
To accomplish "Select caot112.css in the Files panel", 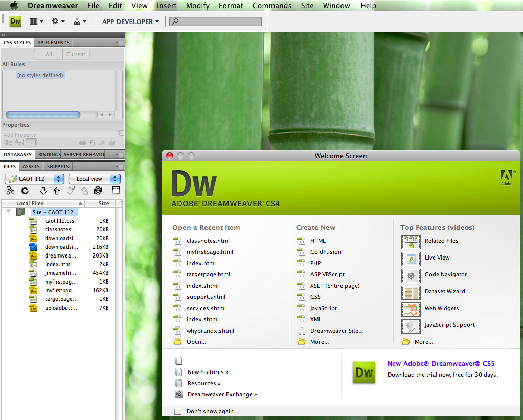I will point(59,221).
